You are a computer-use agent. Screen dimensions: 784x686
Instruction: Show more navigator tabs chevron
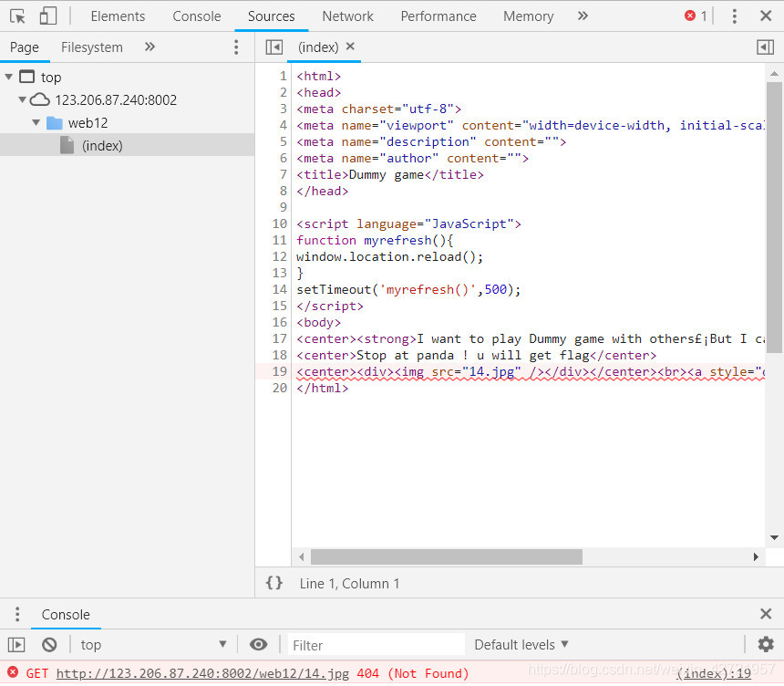[x=150, y=47]
